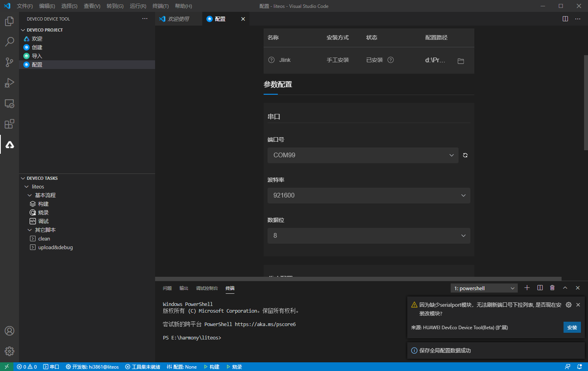Create a new terminal

click(x=527, y=288)
